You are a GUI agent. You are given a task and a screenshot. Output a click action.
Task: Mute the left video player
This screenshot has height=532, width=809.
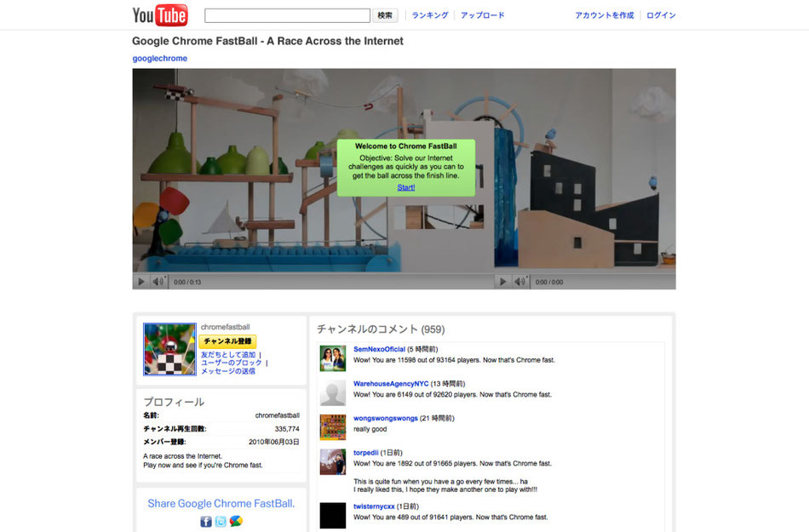158,282
